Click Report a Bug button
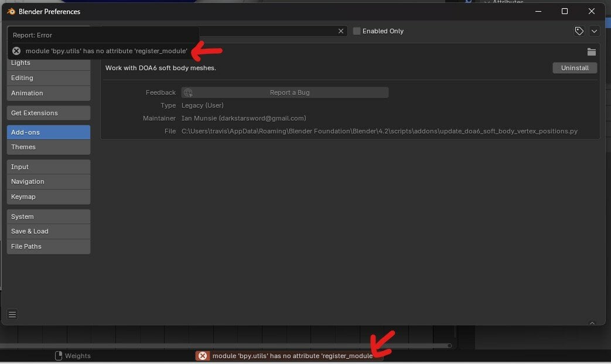Image resolution: width=611 pixels, height=364 pixels. click(x=285, y=92)
